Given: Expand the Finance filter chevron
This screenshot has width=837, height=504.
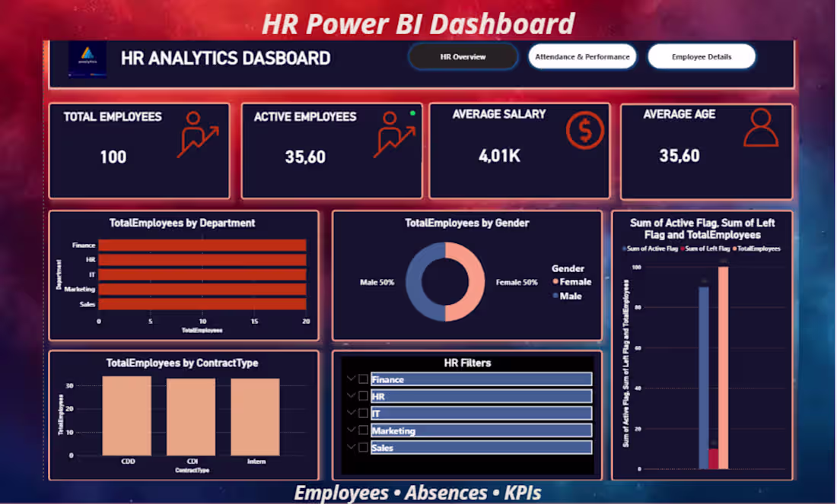Looking at the screenshot, I should [351, 379].
